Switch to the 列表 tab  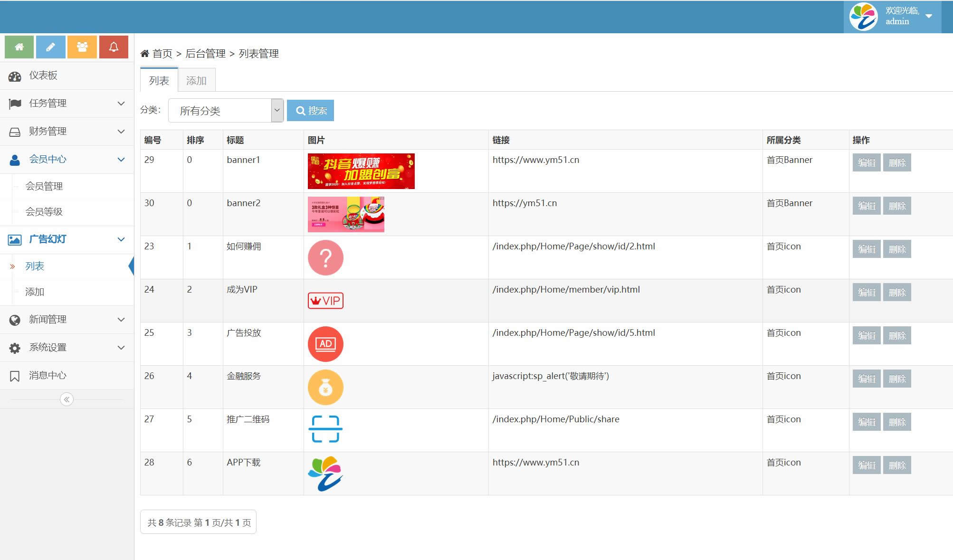159,80
